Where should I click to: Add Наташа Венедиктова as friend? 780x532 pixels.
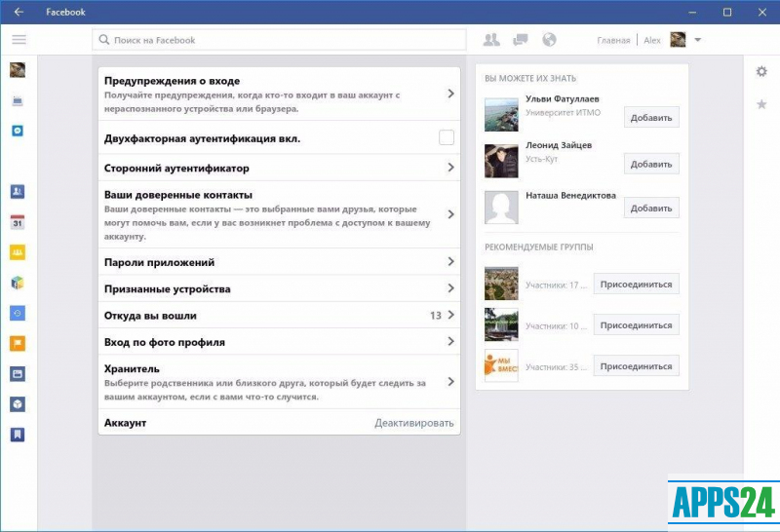[x=651, y=208]
